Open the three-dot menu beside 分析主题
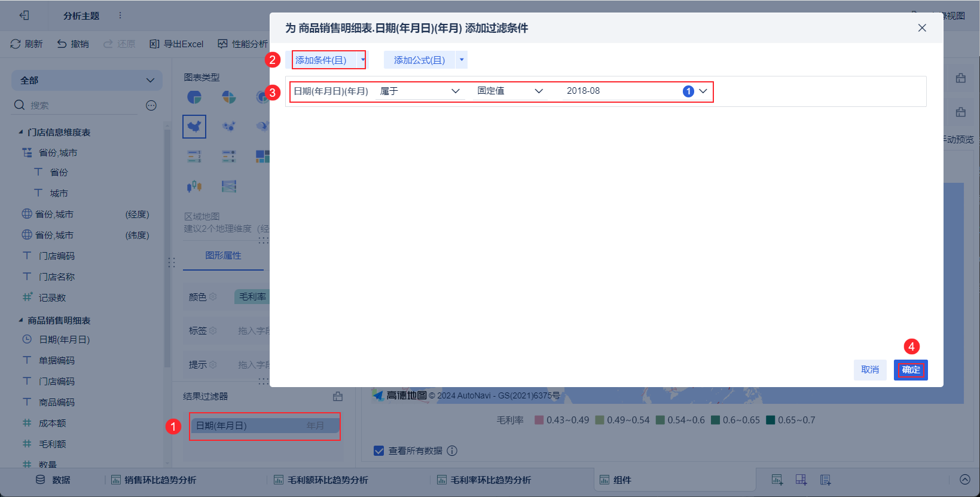 click(120, 16)
